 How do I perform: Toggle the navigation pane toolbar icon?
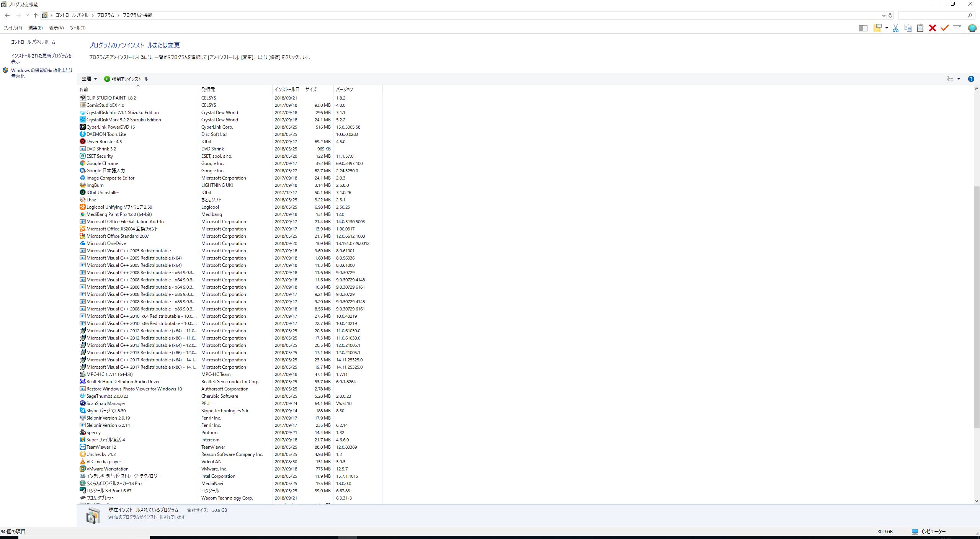click(x=863, y=28)
